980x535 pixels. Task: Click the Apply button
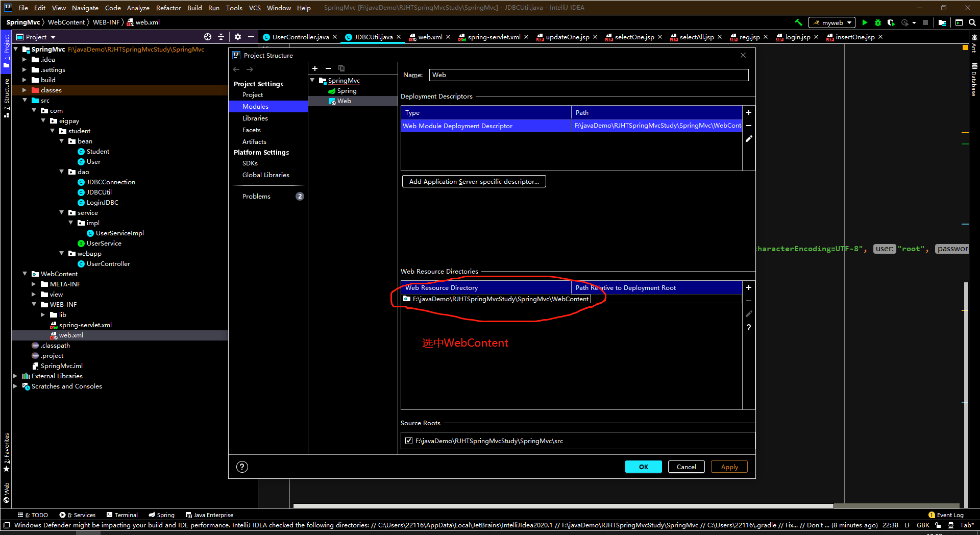click(x=729, y=466)
